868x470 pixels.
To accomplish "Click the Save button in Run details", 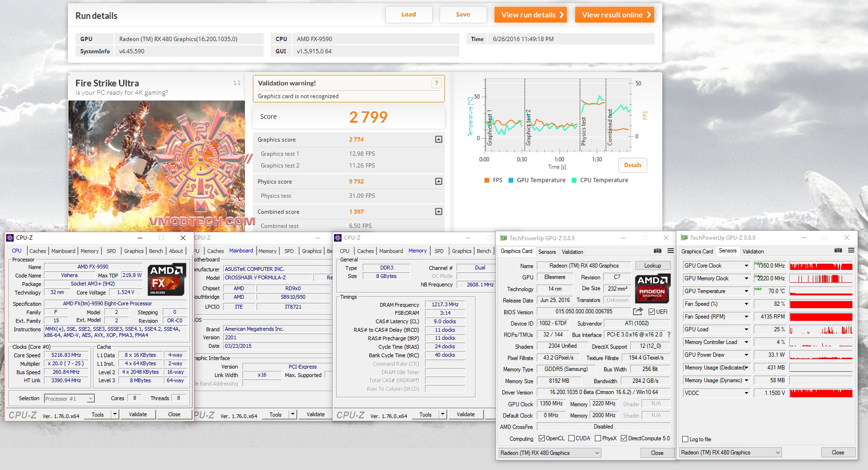I will (x=463, y=15).
